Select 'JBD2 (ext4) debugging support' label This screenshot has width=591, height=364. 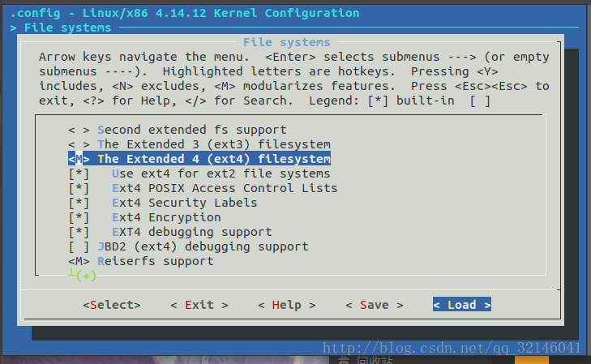[x=203, y=246]
